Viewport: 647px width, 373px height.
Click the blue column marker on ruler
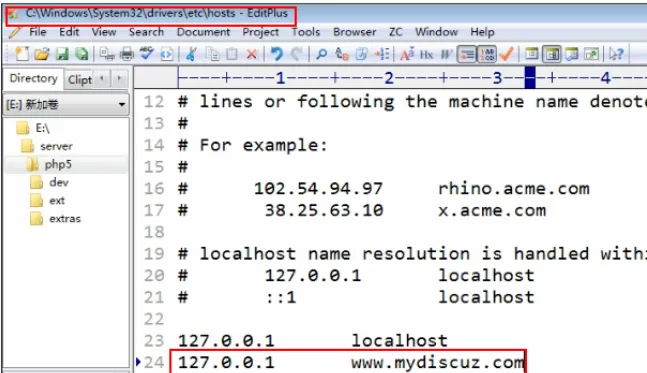pyautogui.click(x=530, y=78)
